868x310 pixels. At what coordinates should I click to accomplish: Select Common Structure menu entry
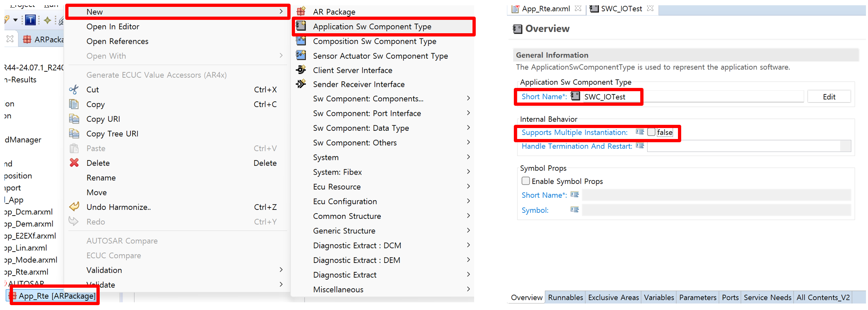point(347,216)
